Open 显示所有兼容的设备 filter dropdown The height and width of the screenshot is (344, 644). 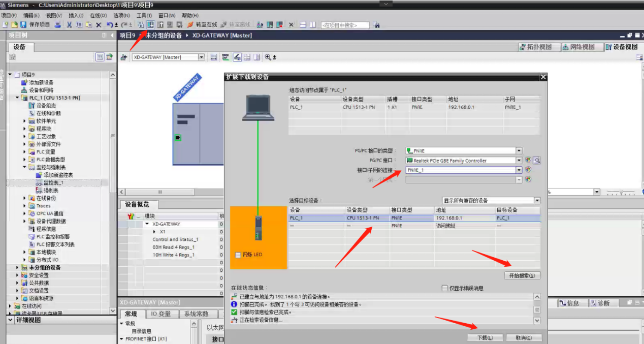click(537, 200)
